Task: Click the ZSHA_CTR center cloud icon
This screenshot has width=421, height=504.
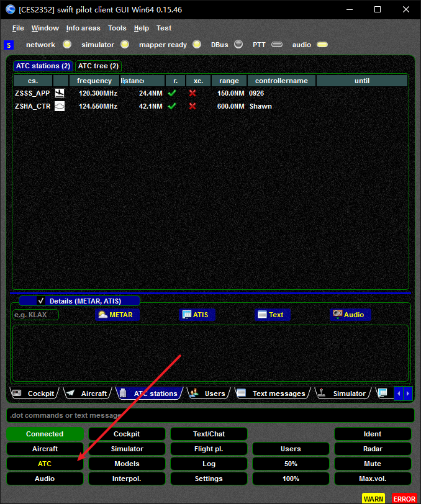Action: click(x=60, y=106)
